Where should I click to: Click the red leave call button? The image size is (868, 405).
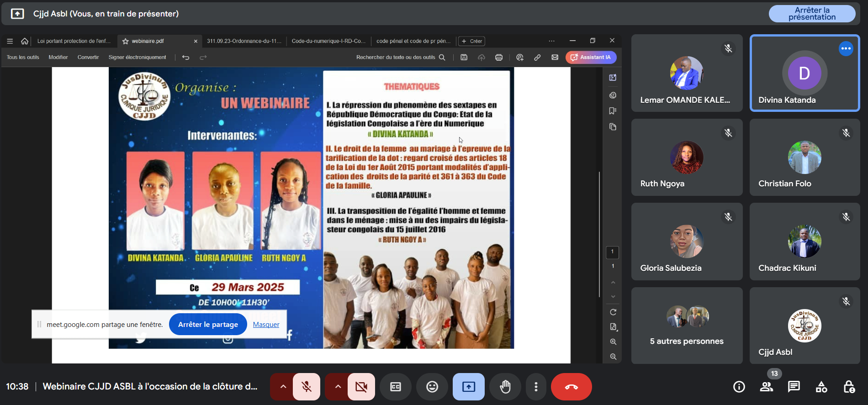(x=571, y=387)
